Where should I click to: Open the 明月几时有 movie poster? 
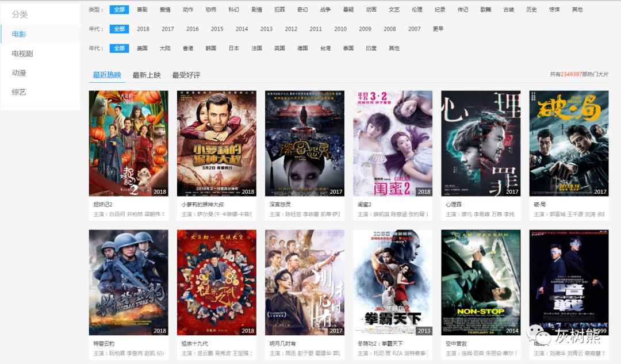click(x=305, y=282)
